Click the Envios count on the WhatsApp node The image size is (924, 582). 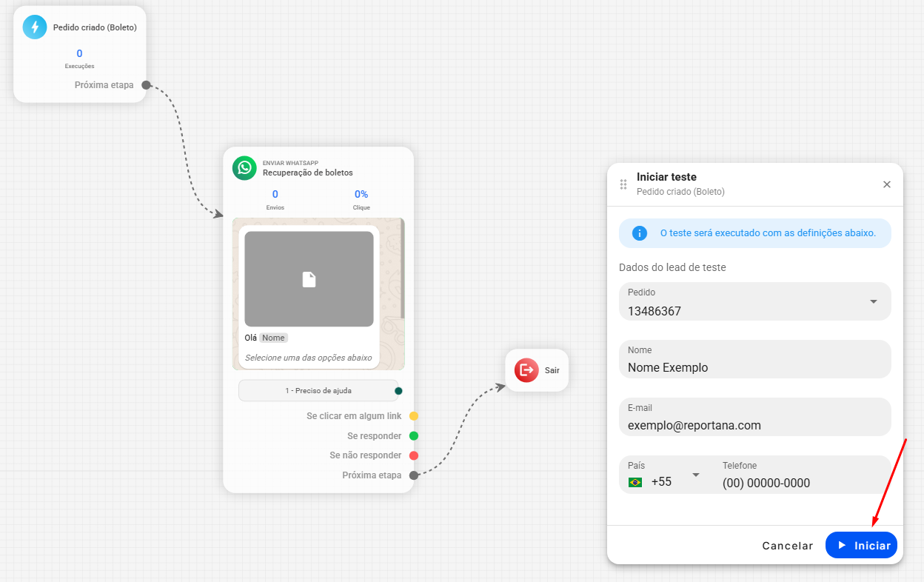point(275,195)
